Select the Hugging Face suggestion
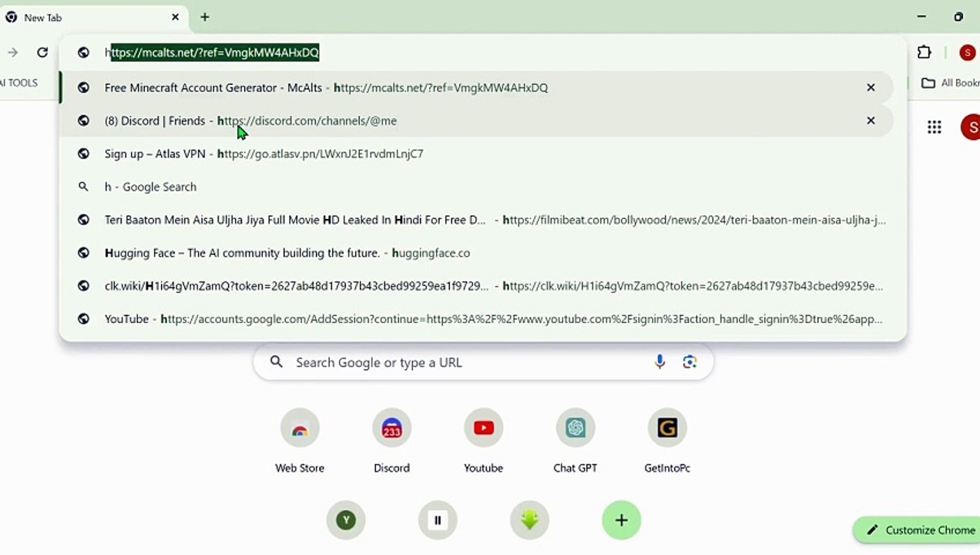 coord(476,253)
